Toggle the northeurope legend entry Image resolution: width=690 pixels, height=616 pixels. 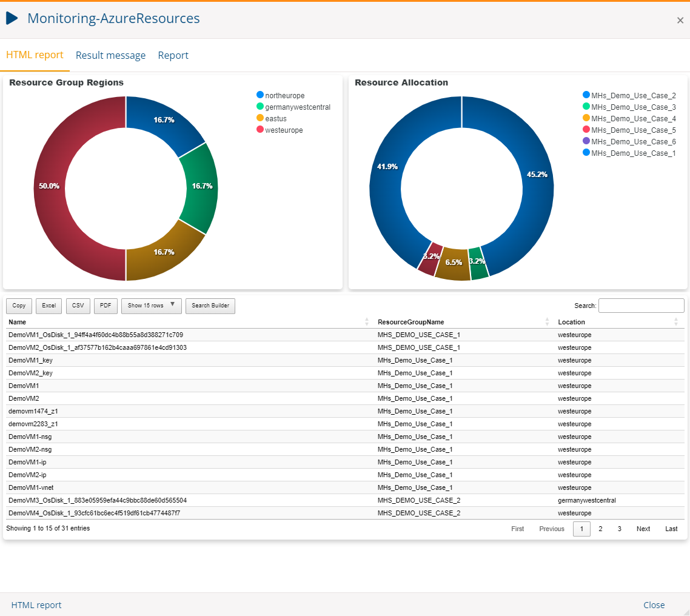(x=284, y=95)
